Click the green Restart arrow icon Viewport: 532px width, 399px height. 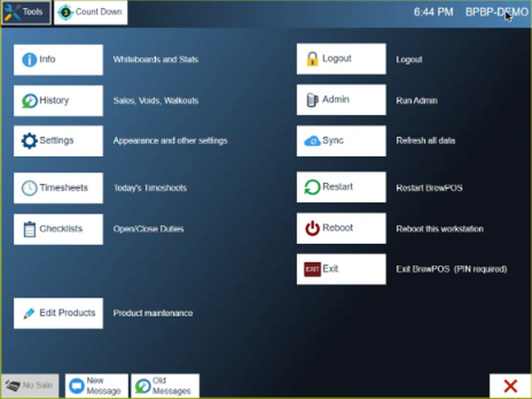312,187
